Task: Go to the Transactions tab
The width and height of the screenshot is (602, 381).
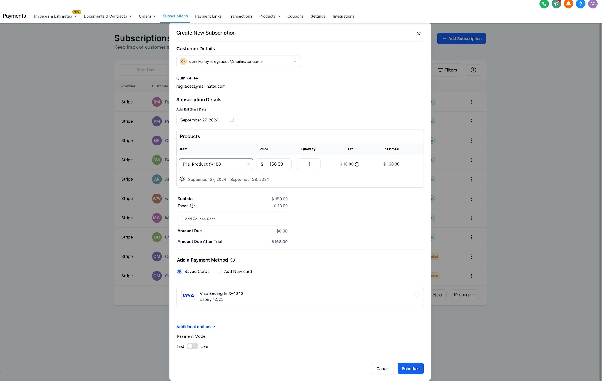Action: (241, 17)
